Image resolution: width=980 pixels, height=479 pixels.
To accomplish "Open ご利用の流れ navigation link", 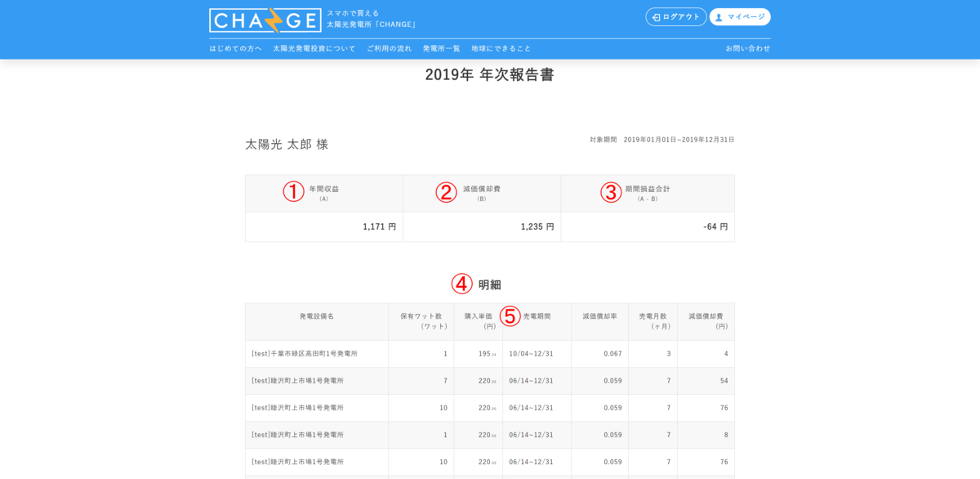I will pyautogui.click(x=389, y=48).
